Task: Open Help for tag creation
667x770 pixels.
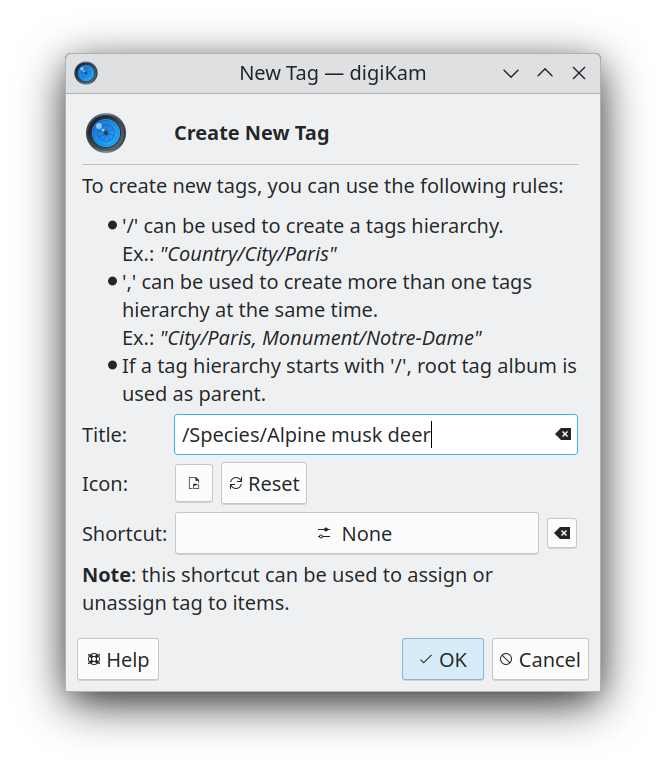Action: click(118, 659)
